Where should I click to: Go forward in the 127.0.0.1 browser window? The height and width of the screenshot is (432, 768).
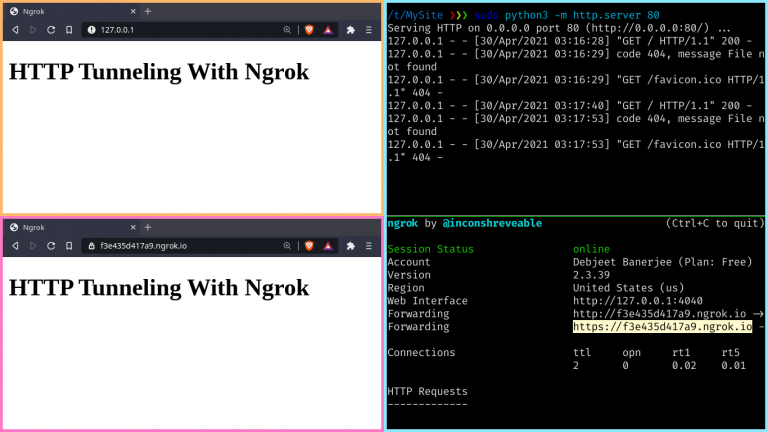33,30
